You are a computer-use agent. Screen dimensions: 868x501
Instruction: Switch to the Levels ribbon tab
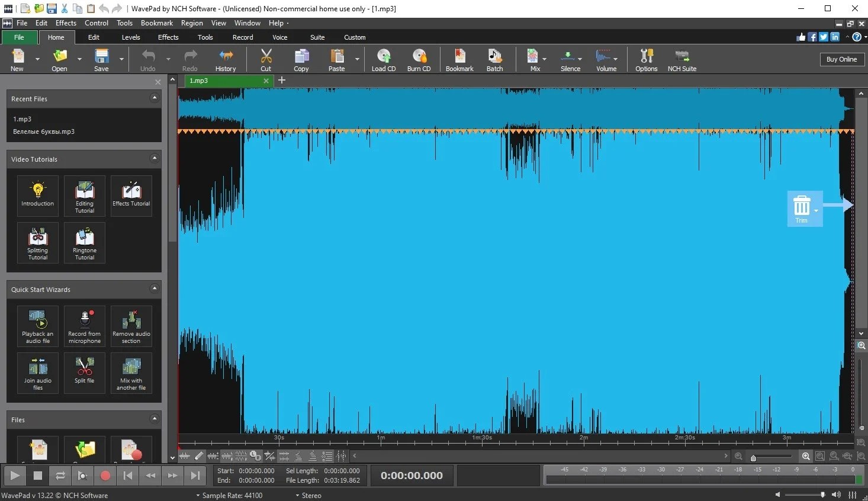click(x=131, y=37)
